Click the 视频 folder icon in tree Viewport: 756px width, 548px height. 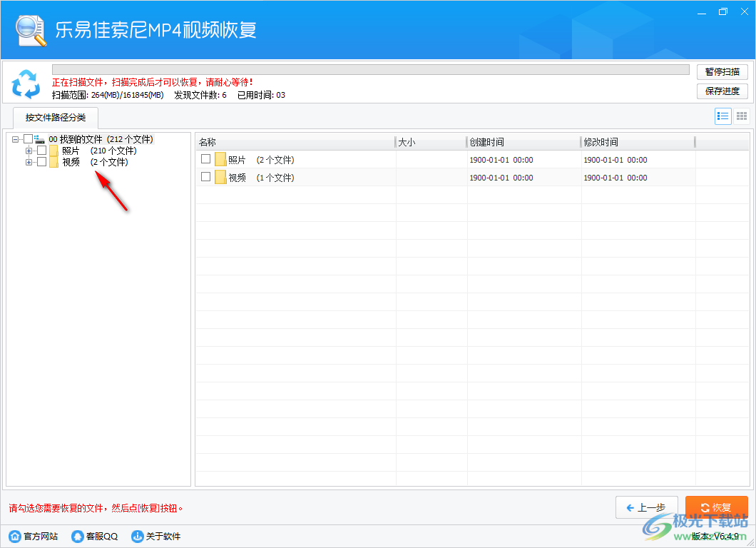point(54,162)
